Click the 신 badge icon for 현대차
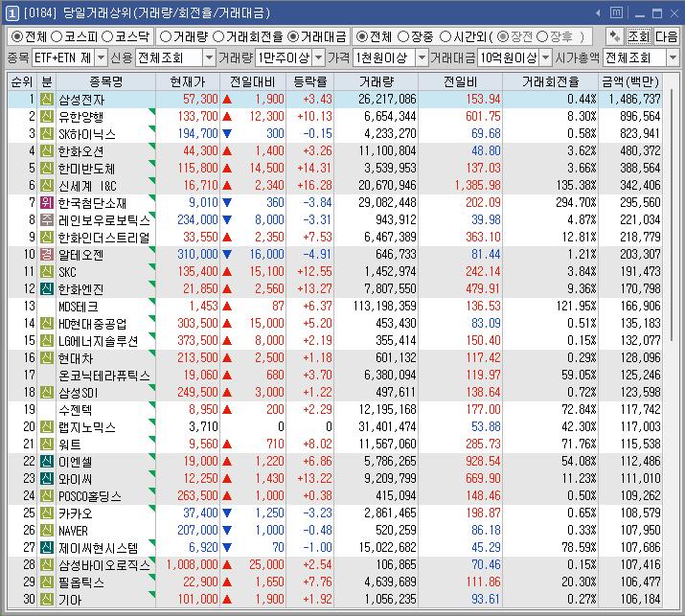 47,357
